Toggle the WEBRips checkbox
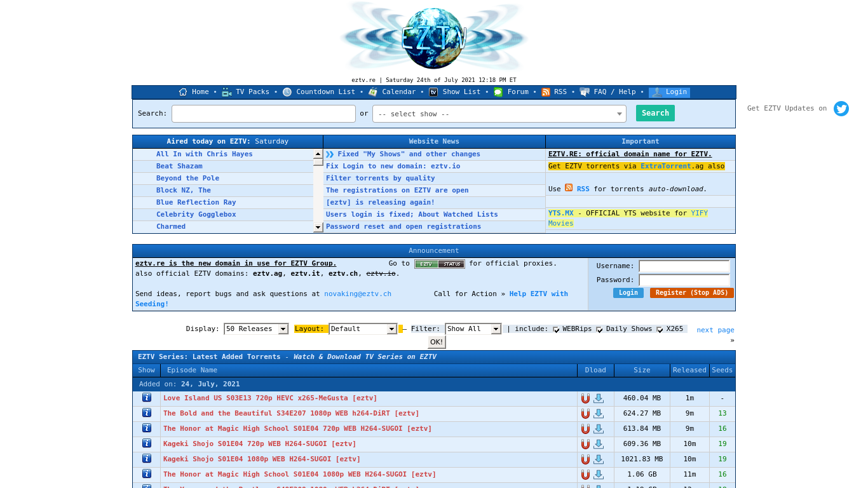This screenshot has height=488, width=868. [557, 329]
